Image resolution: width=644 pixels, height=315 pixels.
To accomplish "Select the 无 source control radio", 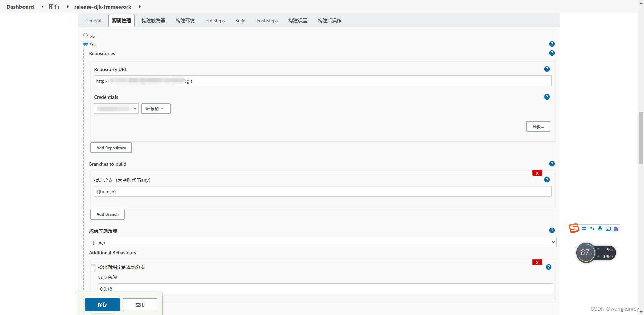I will pyautogui.click(x=85, y=35).
